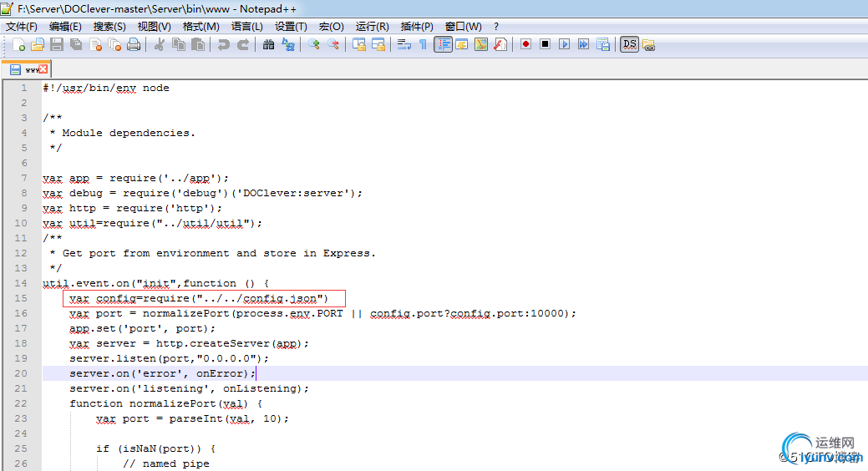Image resolution: width=868 pixels, height=471 pixels.
Task: Click the Cut scissors icon
Action: pos(160,45)
